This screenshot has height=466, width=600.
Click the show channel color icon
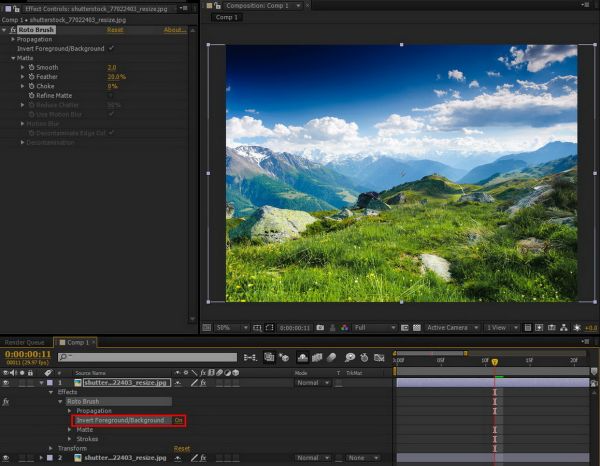click(x=345, y=327)
